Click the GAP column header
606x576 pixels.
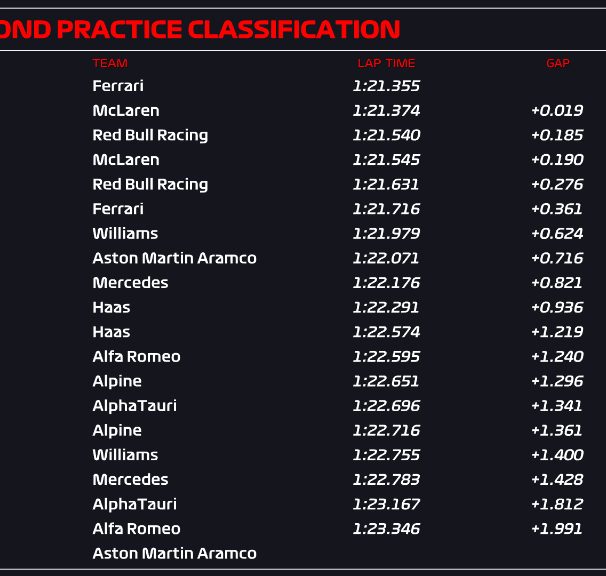(558, 63)
